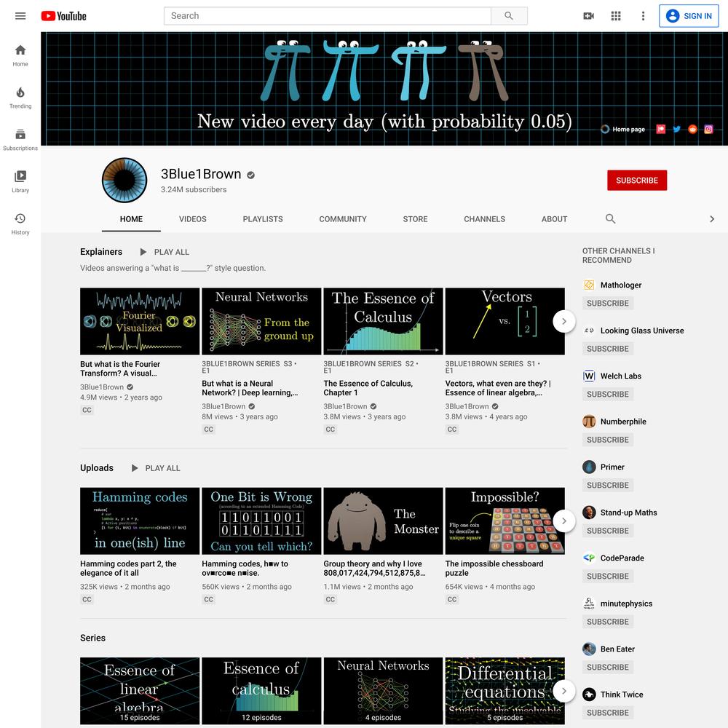Switch to the Community tab
The image size is (728, 728).
pos(343,219)
